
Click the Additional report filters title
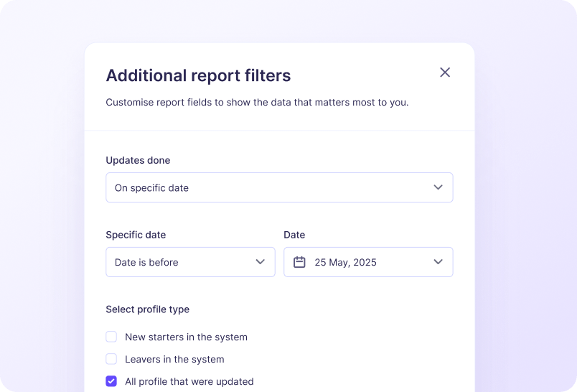[198, 75]
